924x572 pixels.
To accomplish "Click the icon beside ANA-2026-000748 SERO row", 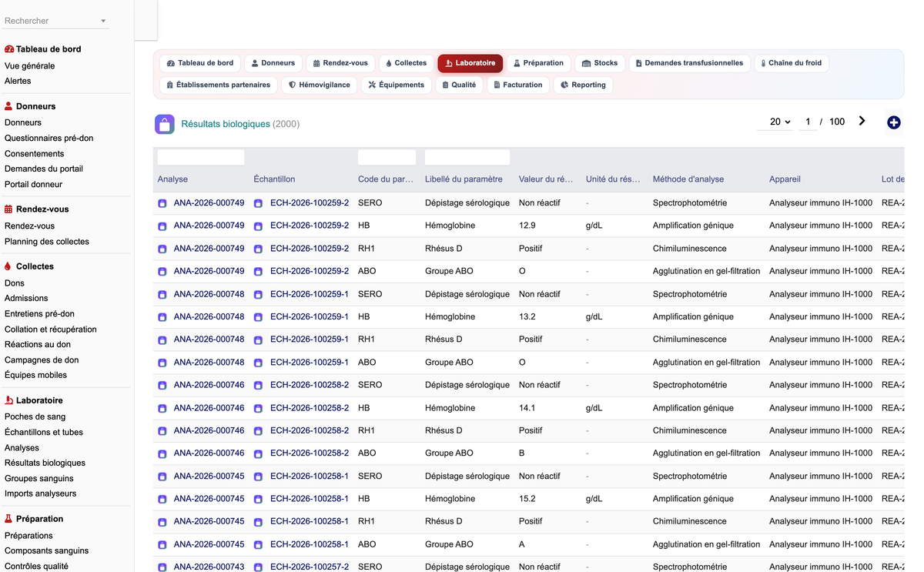I will [x=162, y=294].
